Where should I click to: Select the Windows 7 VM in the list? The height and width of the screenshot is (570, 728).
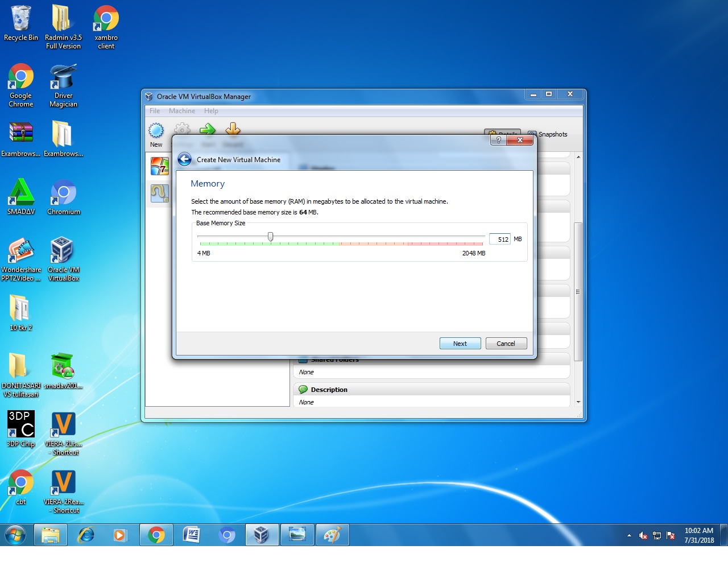159,166
